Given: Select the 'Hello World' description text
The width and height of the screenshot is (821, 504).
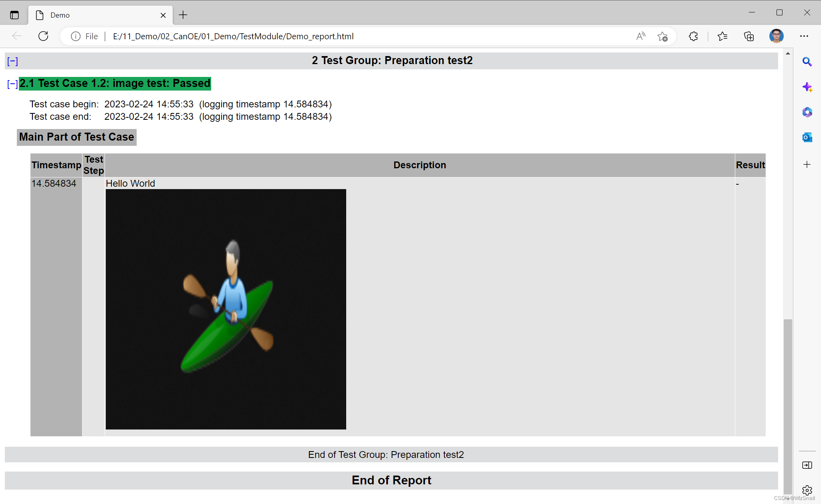Looking at the screenshot, I should (x=130, y=183).
